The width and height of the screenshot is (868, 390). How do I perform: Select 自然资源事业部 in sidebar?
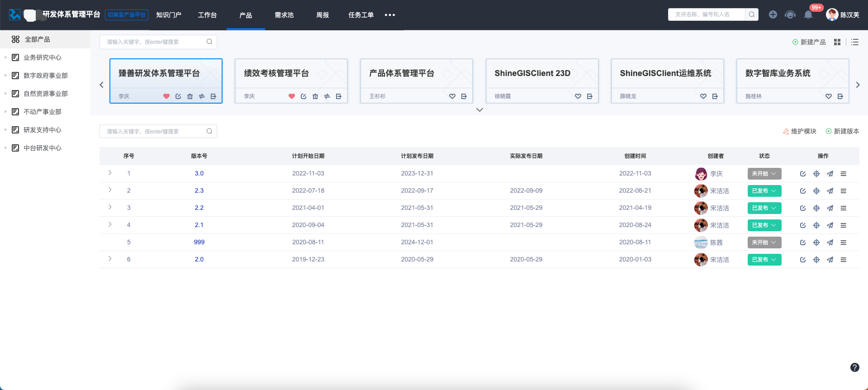tap(45, 94)
